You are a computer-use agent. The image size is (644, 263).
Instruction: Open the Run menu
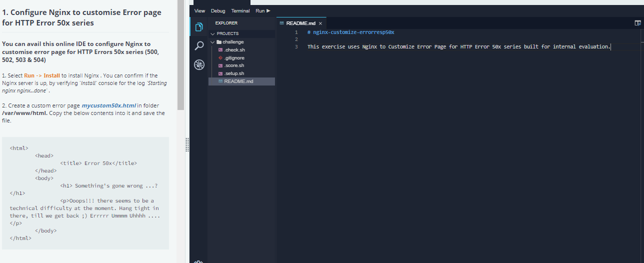(262, 10)
